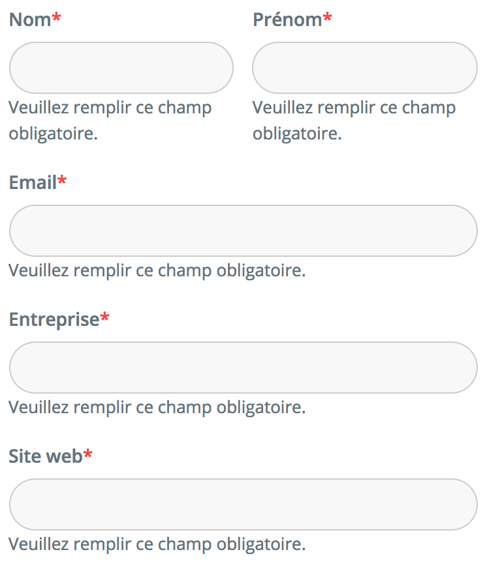Click the red asterisk after Entreprise
Viewport: 500px width, 567px height.
(104, 317)
